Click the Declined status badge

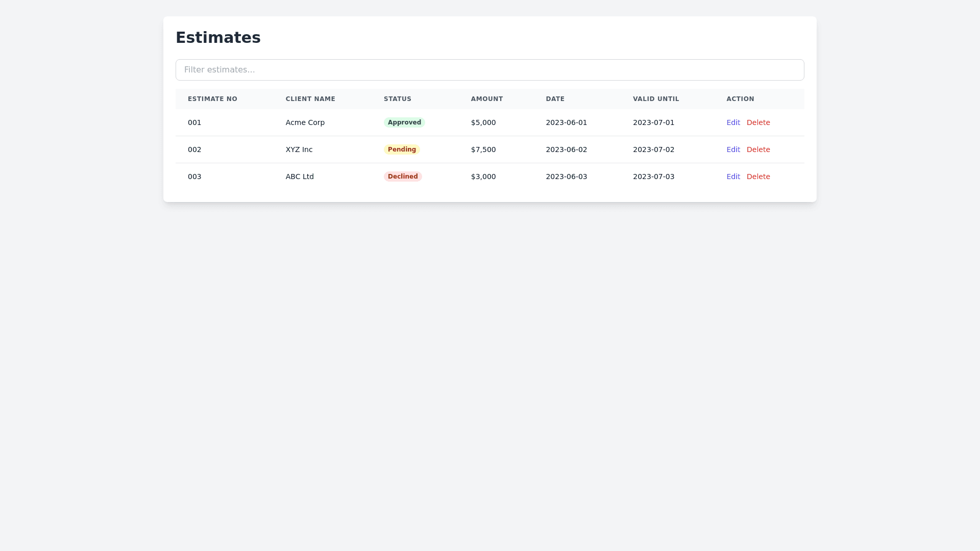pos(402,177)
